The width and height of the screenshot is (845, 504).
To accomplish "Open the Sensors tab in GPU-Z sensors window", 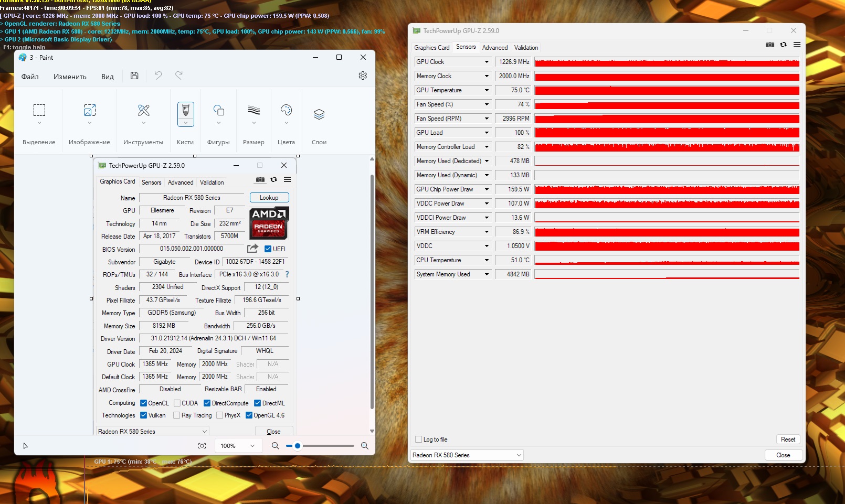I will point(466,47).
